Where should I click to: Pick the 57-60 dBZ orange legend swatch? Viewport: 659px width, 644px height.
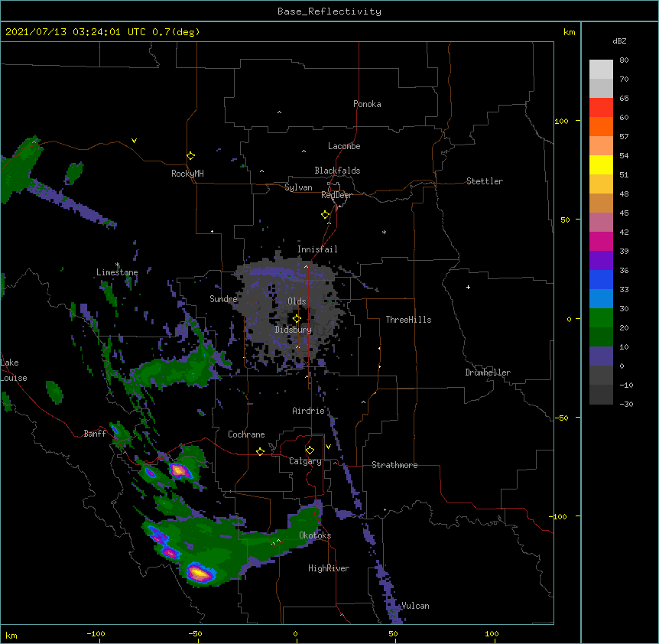[x=601, y=126]
